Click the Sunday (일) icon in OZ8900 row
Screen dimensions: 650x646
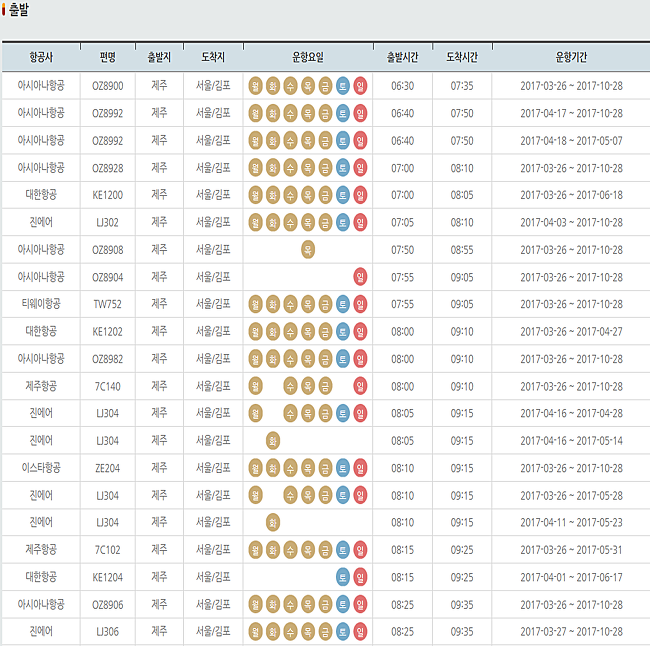pos(360,86)
